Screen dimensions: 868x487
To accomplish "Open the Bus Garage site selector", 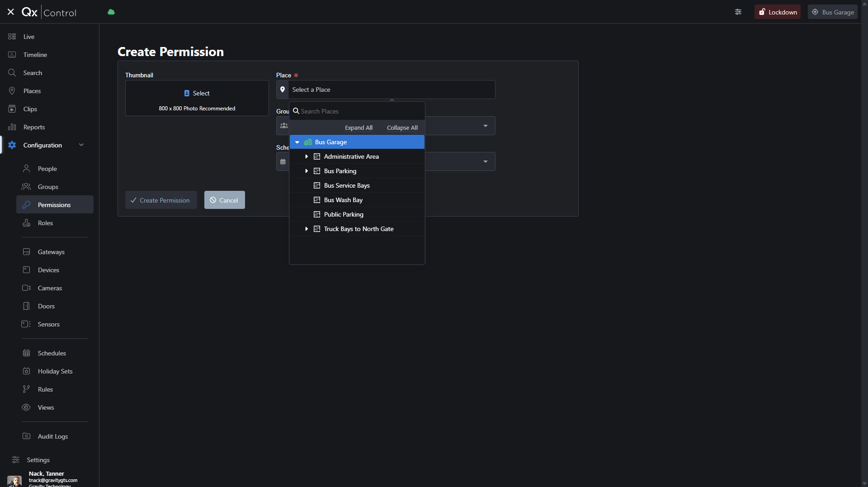I will point(832,12).
